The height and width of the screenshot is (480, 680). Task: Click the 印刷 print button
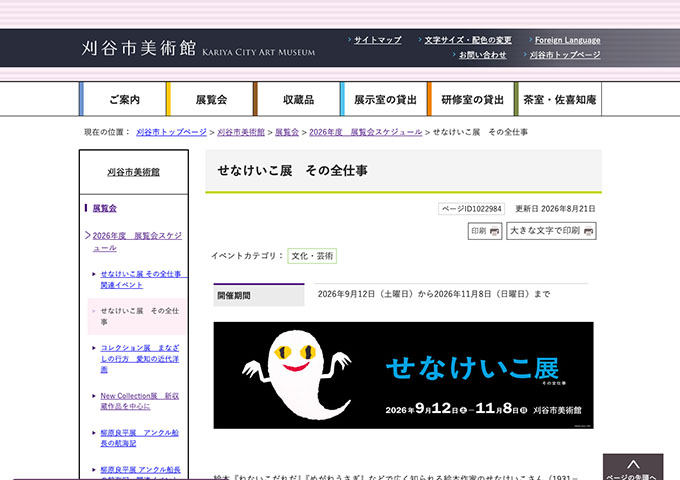(x=485, y=231)
